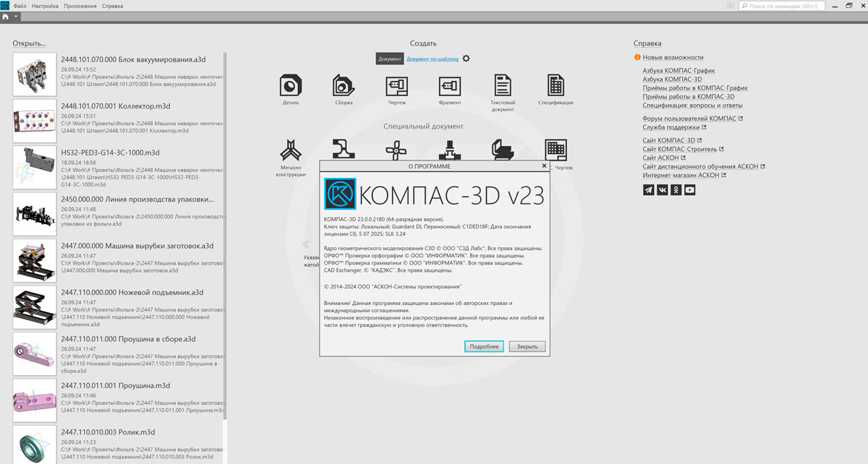The width and height of the screenshot is (868, 464).
Task: Create a new Чертеж drawing
Action: pos(396,85)
